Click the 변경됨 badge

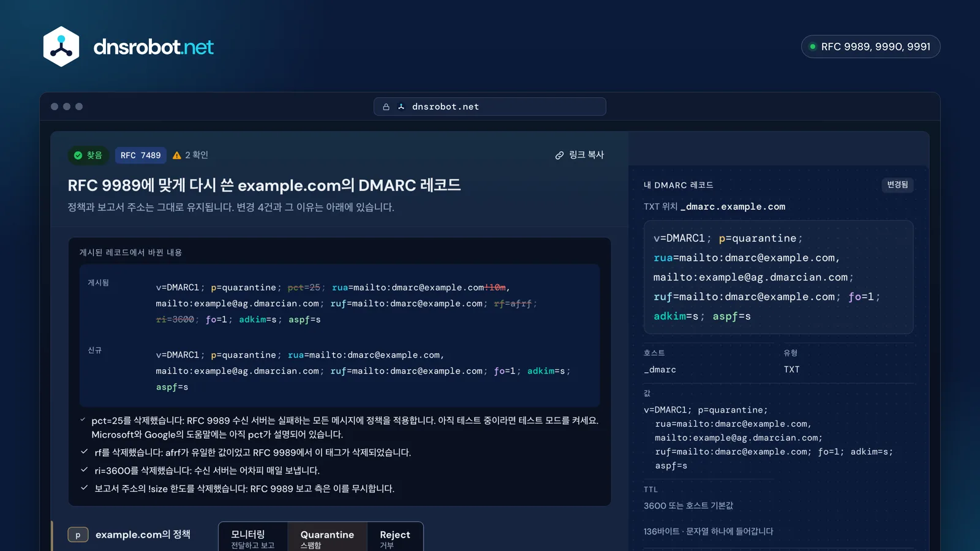[x=897, y=185]
